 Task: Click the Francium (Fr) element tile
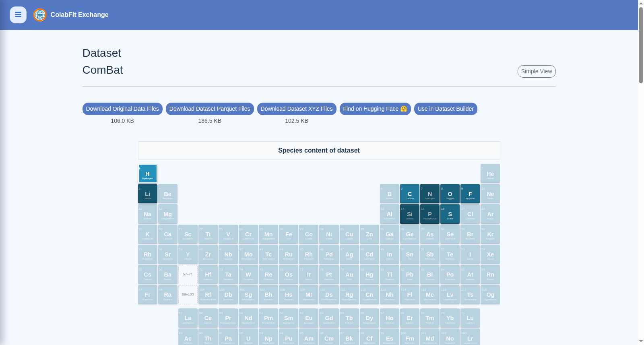pyautogui.click(x=148, y=295)
